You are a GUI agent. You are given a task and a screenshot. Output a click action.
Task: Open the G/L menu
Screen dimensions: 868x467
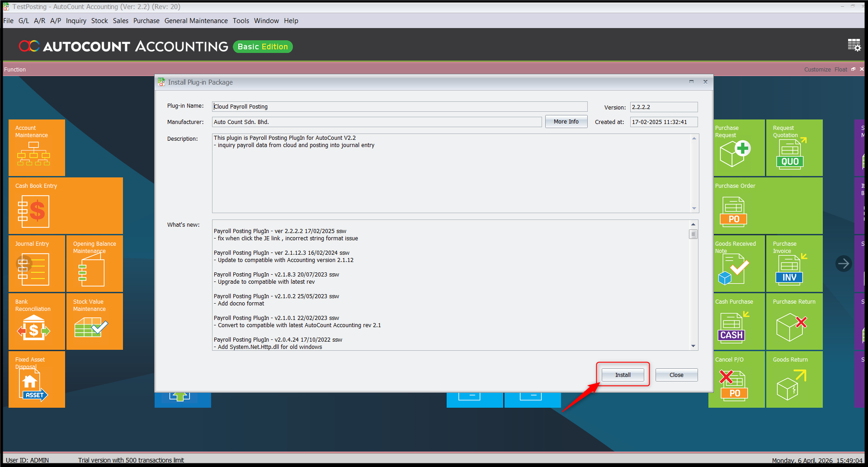[x=24, y=21]
